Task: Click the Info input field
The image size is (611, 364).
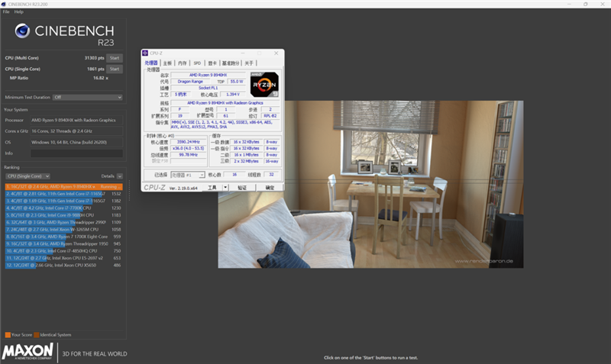Action: (x=77, y=153)
